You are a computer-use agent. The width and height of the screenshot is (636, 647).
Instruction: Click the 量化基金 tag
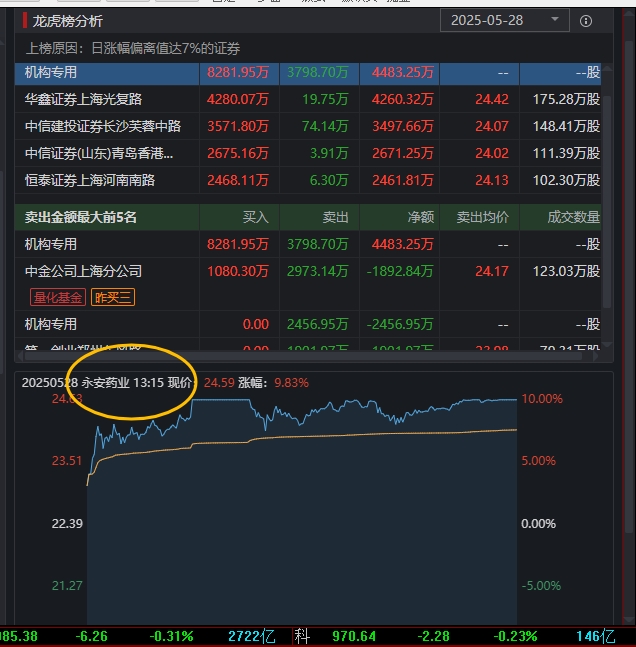pyautogui.click(x=58, y=297)
